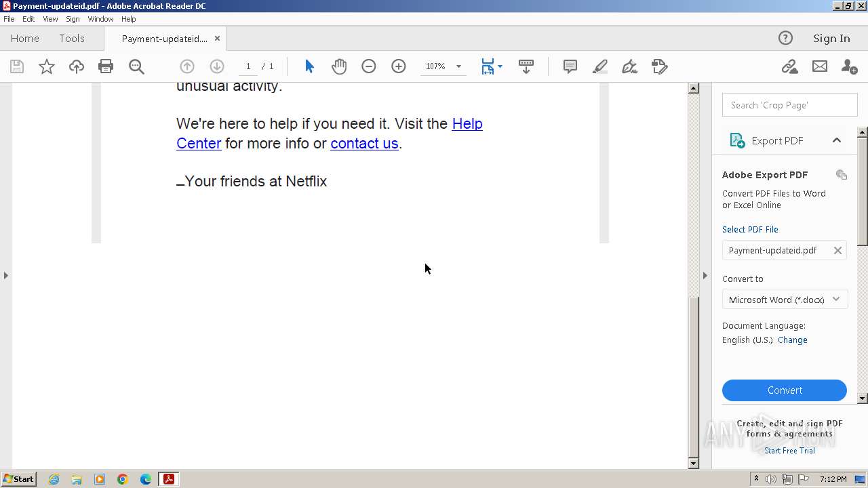Print the document
Screen dimensions: 868x488
[x=106, y=66]
